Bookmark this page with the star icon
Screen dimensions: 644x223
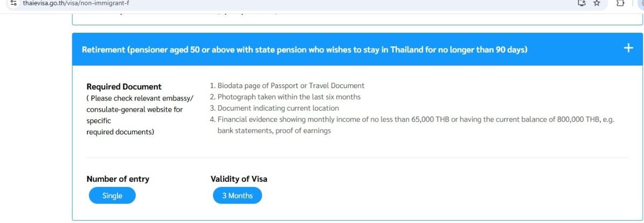[596, 3]
